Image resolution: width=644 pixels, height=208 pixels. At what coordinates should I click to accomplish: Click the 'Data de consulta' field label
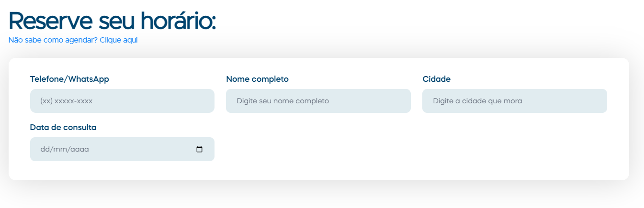(63, 128)
